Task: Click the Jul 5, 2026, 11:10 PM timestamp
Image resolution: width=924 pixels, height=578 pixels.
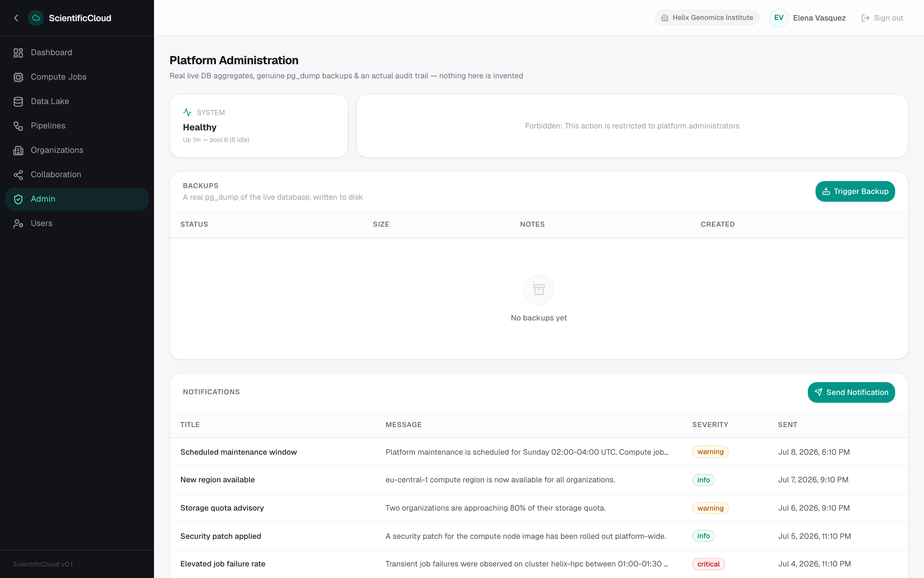Action: [814, 536]
